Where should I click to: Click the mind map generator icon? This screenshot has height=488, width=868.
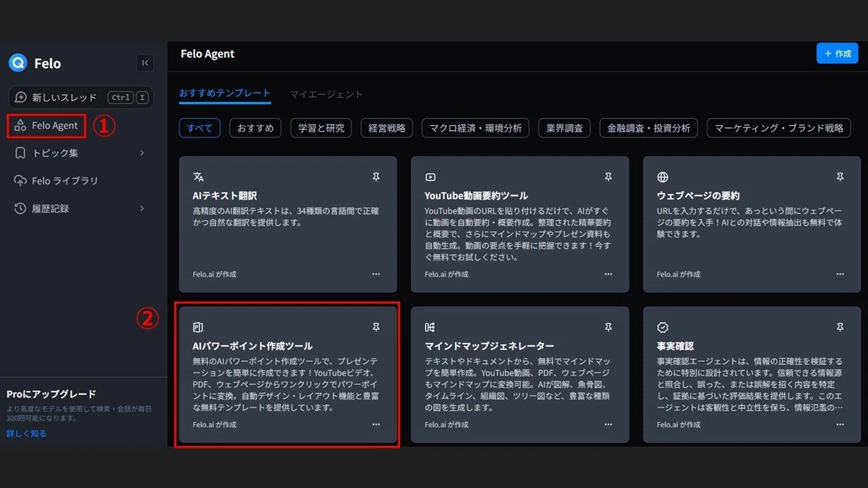pyautogui.click(x=430, y=328)
